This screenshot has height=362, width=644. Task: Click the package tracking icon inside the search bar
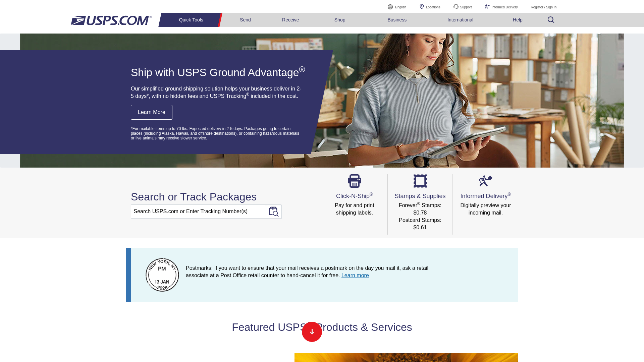click(274, 212)
